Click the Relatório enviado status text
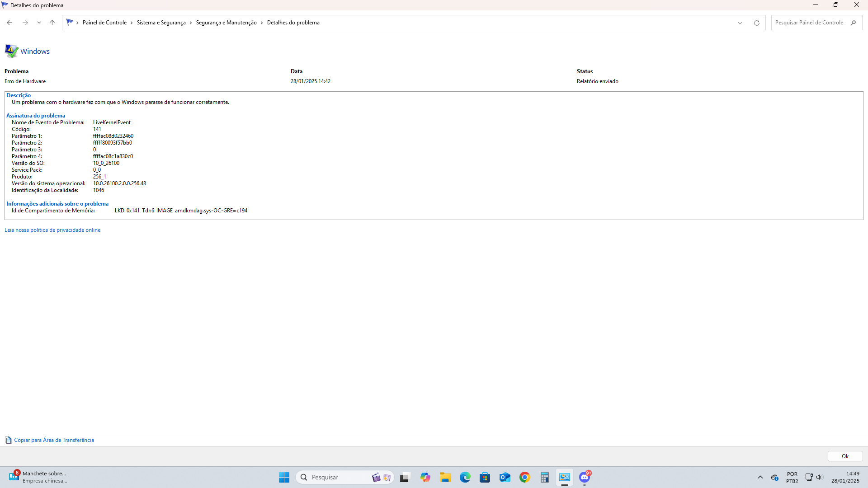This screenshot has height=488, width=868. (x=597, y=81)
